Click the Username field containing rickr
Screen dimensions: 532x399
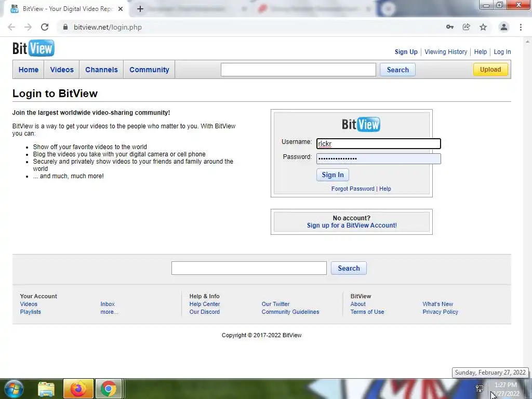[x=379, y=143]
